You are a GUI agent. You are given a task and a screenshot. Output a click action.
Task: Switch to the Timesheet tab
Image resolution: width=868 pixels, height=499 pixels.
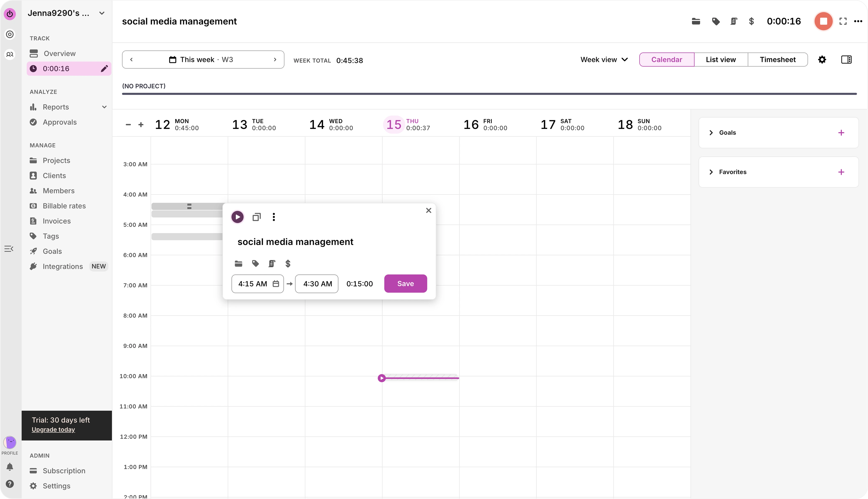777,60
